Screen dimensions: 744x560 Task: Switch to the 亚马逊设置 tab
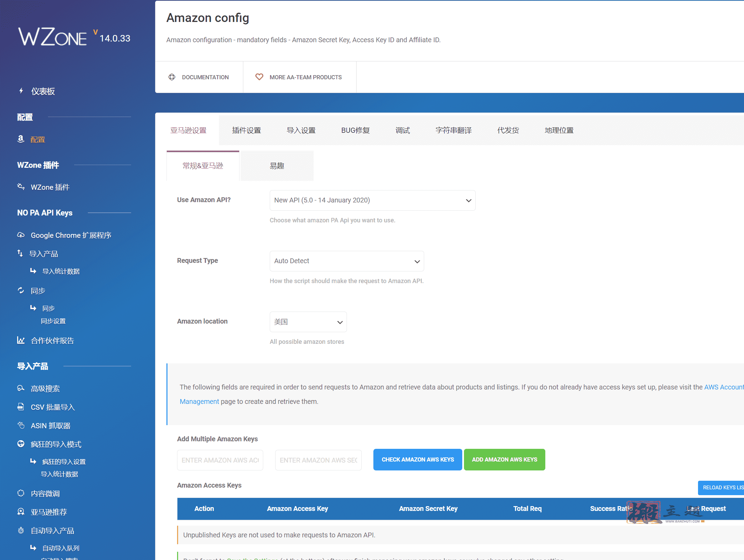188,130
